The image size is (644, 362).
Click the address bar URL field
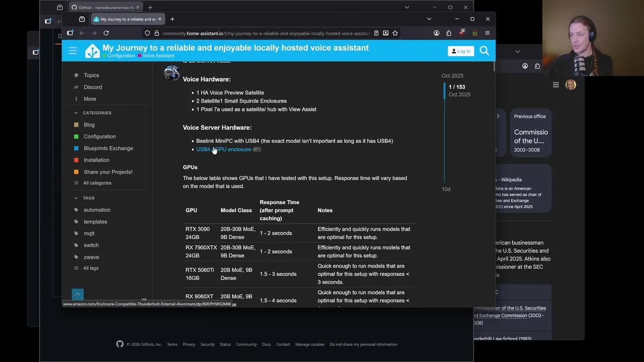point(266,33)
